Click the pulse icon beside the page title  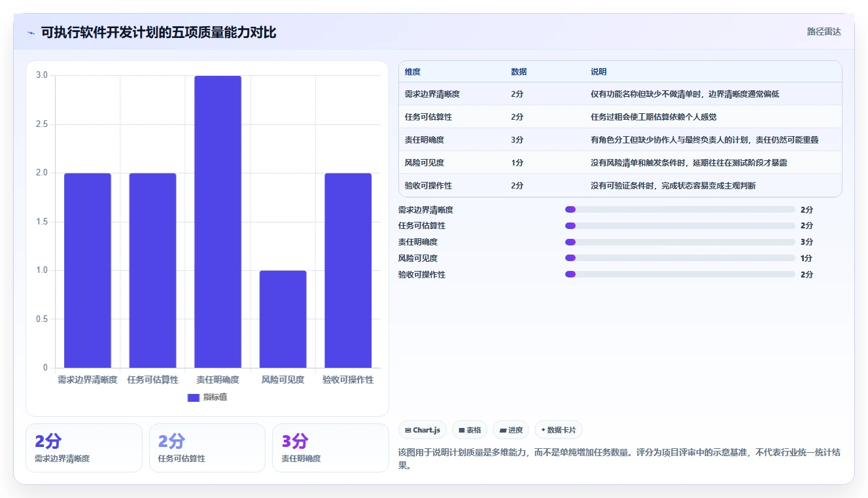[31, 33]
